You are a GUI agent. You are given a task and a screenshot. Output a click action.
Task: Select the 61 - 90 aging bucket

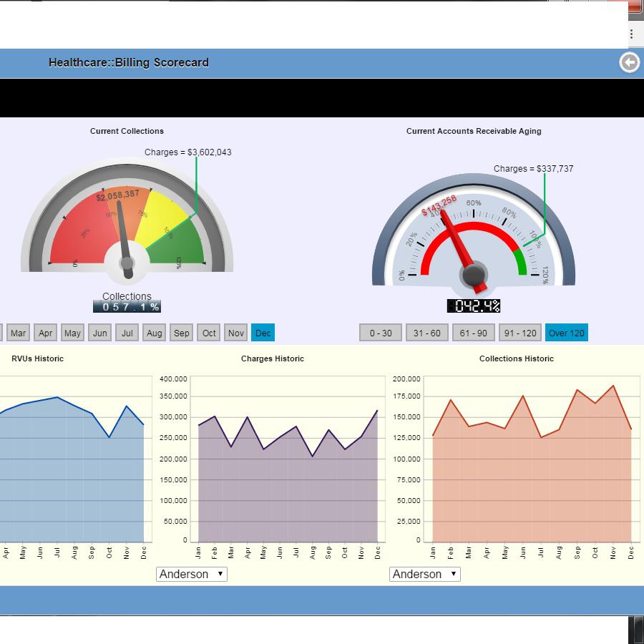click(474, 333)
